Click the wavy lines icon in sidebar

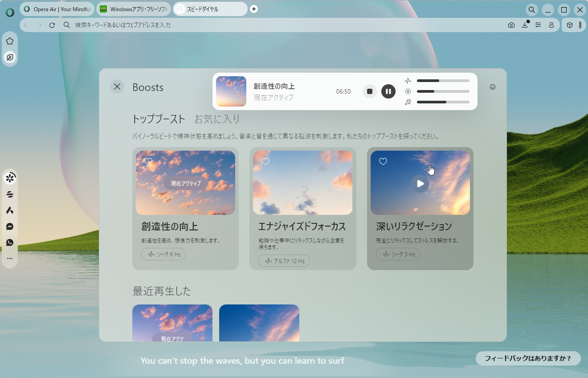(10, 194)
